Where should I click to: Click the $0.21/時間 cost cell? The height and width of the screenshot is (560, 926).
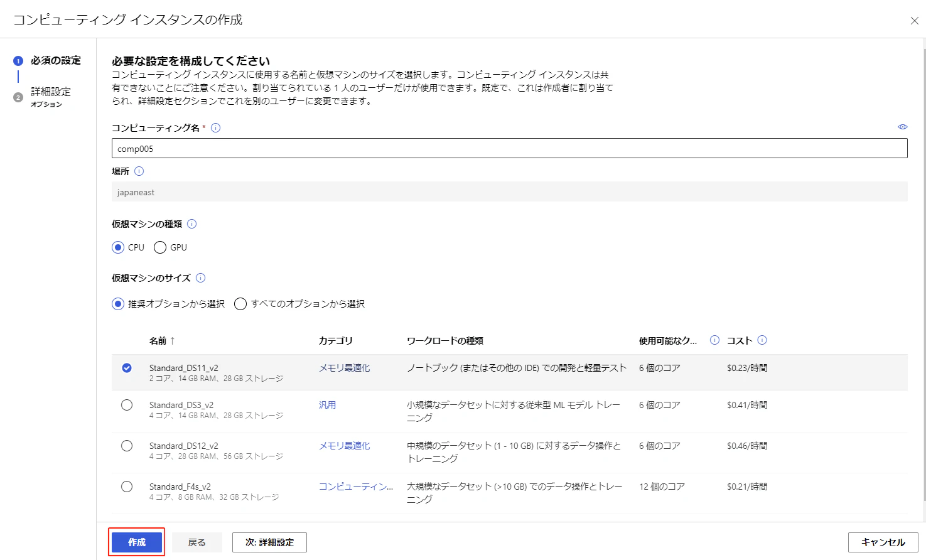coord(747,487)
